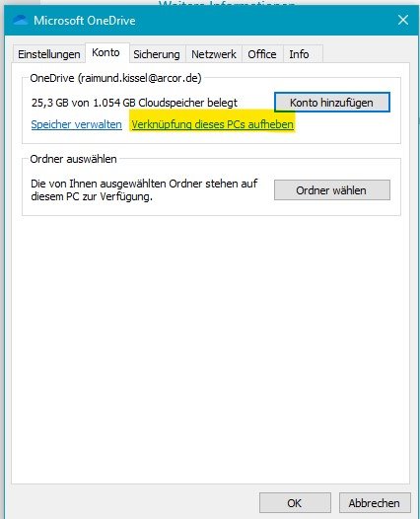Click the Konto hinzufügen button
Image resolution: width=420 pixels, height=519 pixels.
pyautogui.click(x=331, y=103)
